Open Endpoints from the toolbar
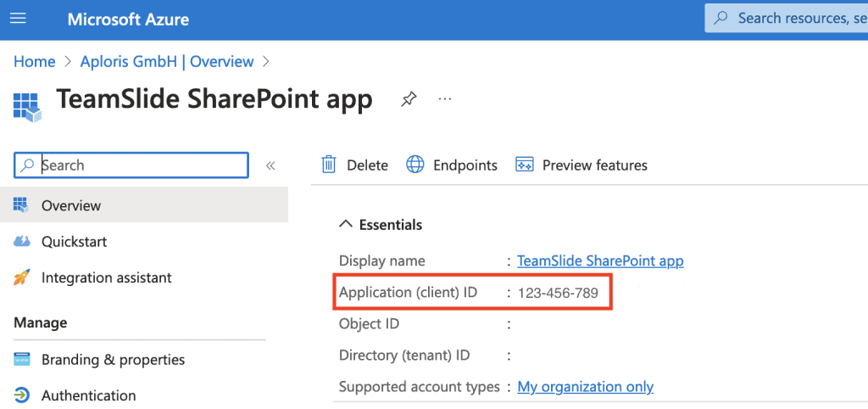 452,165
